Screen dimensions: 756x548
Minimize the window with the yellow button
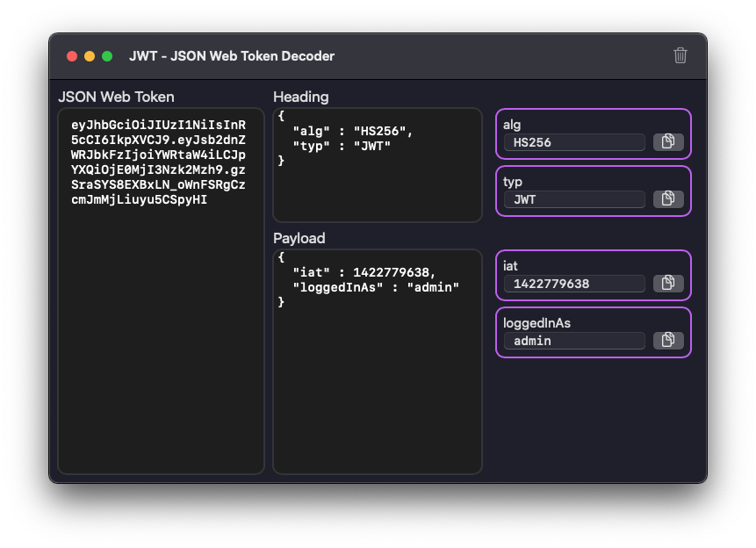point(90,55)
